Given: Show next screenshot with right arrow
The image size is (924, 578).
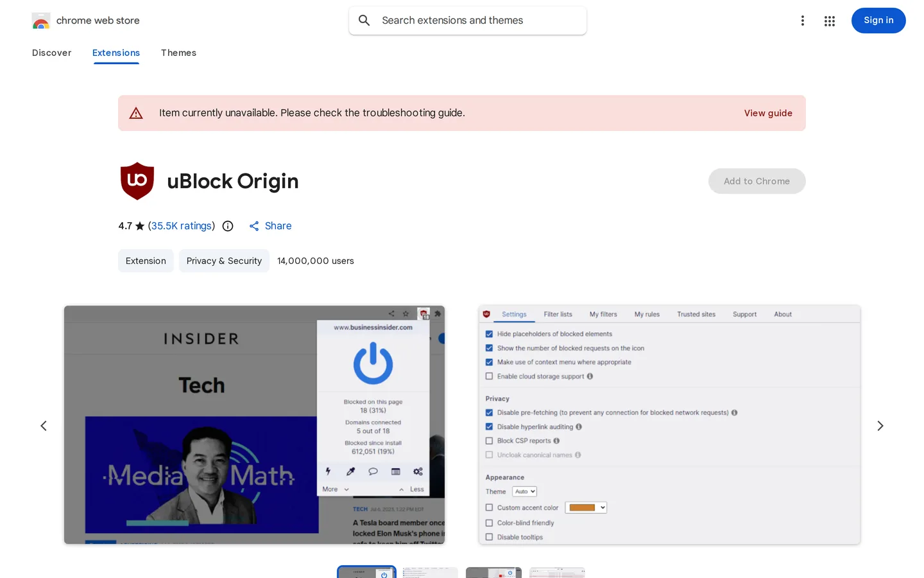Looking at the screenshot, I should 880,426.
